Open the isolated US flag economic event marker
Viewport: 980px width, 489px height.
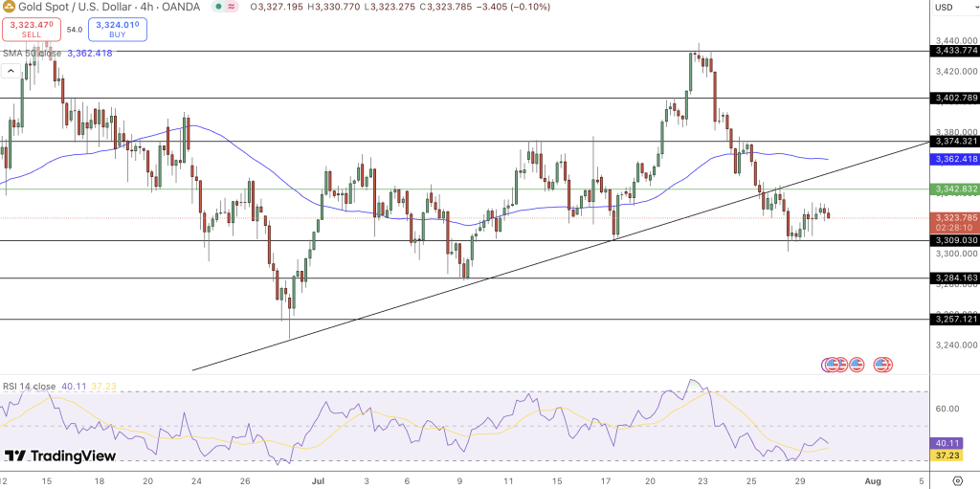[857, 365]
